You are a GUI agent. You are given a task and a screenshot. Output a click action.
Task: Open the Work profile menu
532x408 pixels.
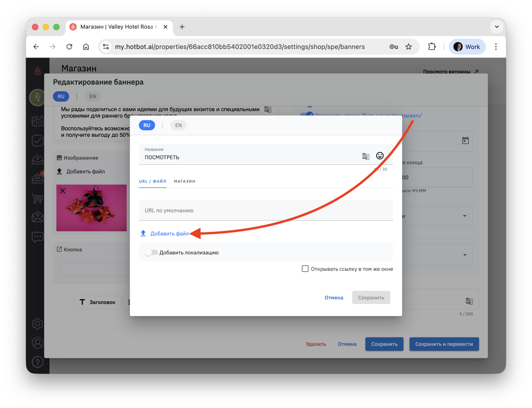pyautogui.click(x=467, y=47)
